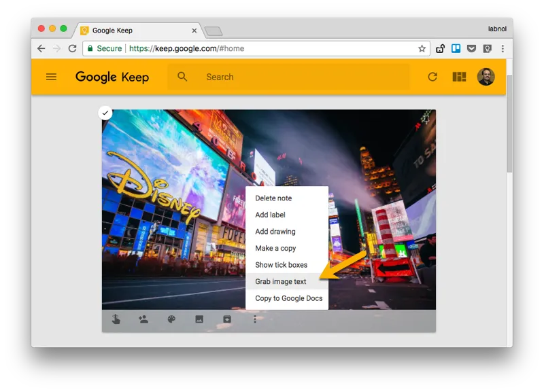Open Chrome's three-dot menu
This screenshot has height=392, width=544.
(502, 48)
